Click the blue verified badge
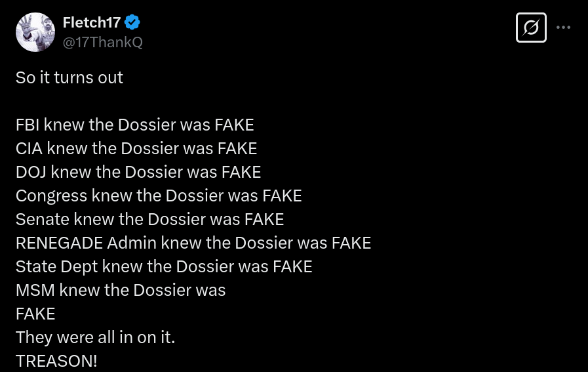The height and width of the screenshot is (372, 588). point(132,22)
